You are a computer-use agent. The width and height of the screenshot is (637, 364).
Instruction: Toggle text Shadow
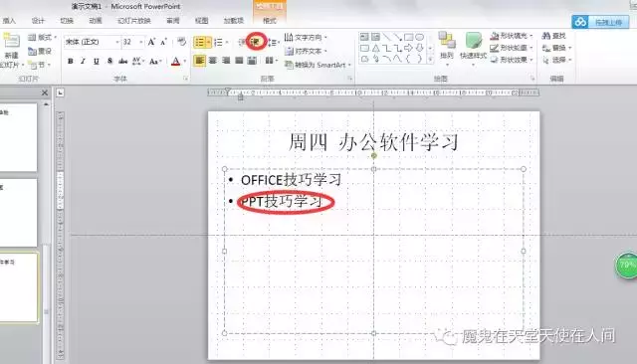109,61
